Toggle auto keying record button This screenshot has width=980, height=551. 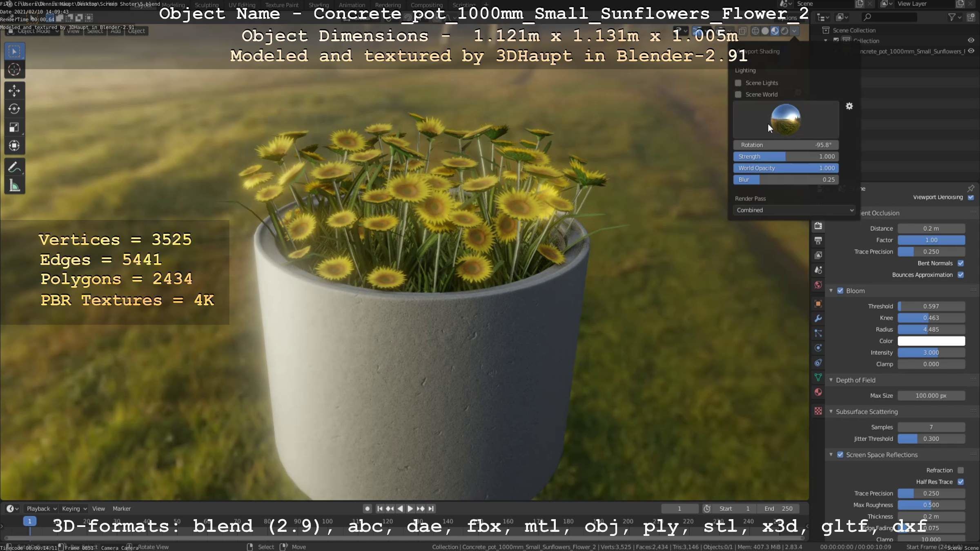point(367,509)
